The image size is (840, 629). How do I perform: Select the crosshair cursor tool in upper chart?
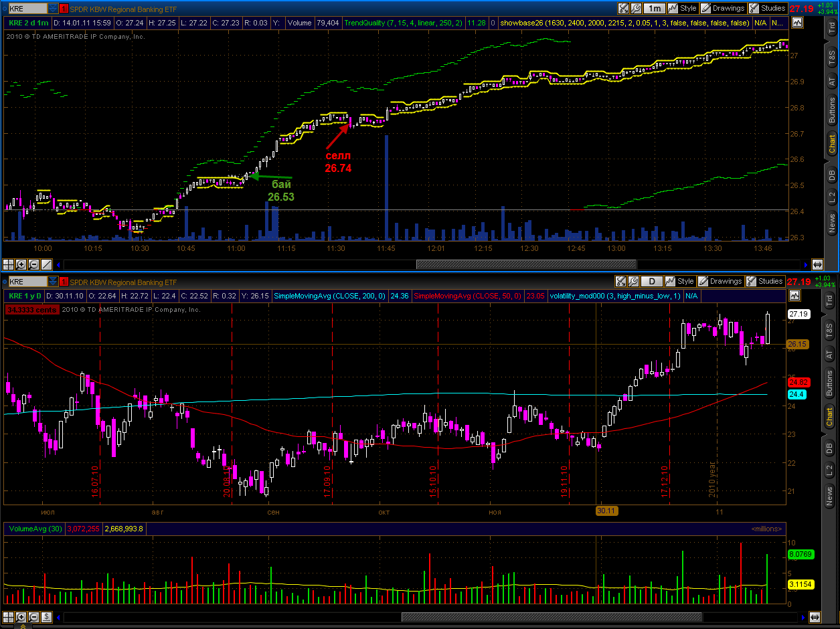[x=7, y=264]
